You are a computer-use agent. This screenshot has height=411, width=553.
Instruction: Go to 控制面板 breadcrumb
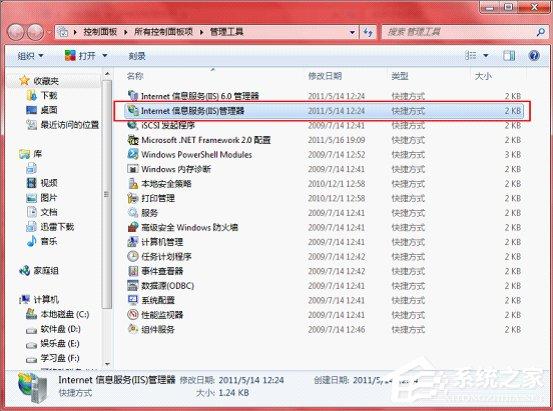(100, 32)
